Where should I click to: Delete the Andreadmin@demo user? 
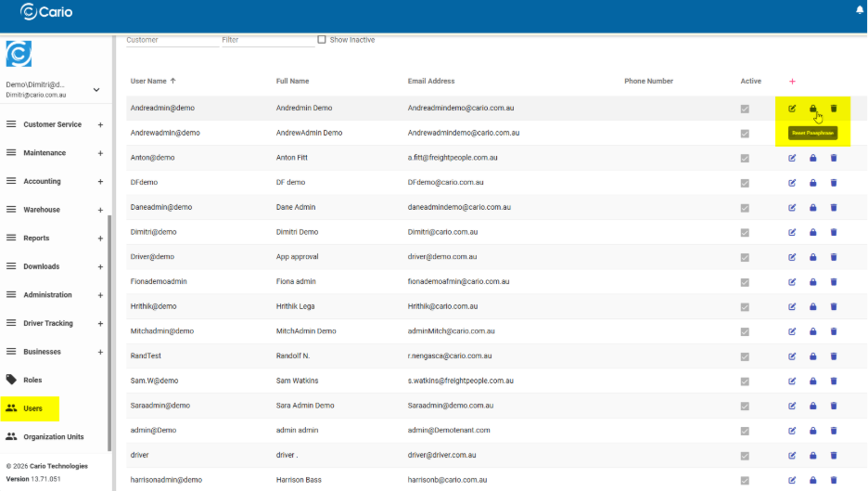(834, 109)
